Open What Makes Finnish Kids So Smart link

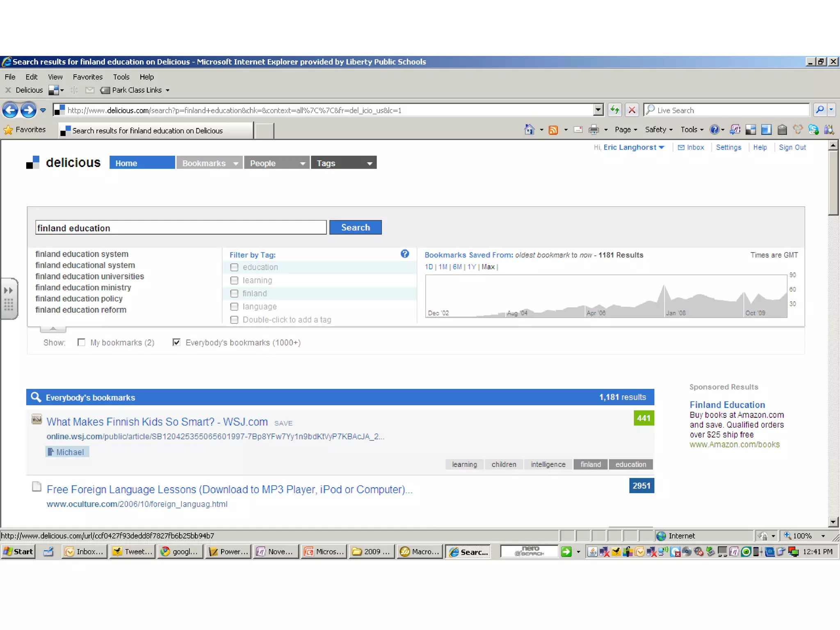[157, 422]
